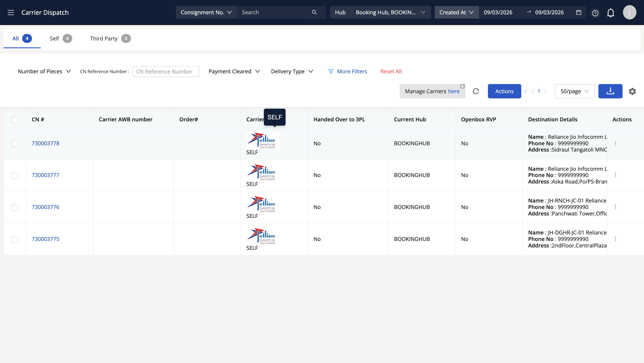The width and height of the screenshot is (644, 363).
Task: Open the help question mark icon
Action: point(595,13)
